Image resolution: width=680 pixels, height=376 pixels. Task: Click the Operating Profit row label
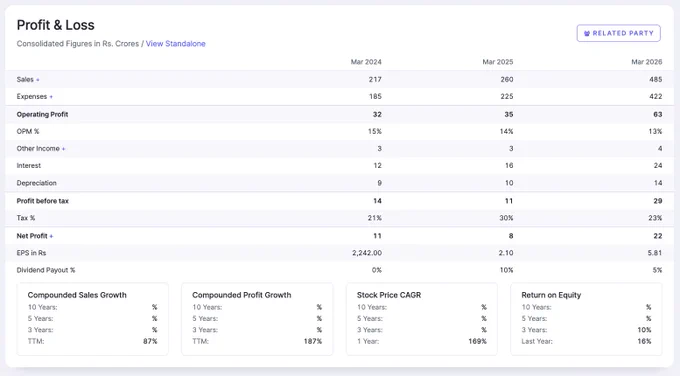pos(42,114)
